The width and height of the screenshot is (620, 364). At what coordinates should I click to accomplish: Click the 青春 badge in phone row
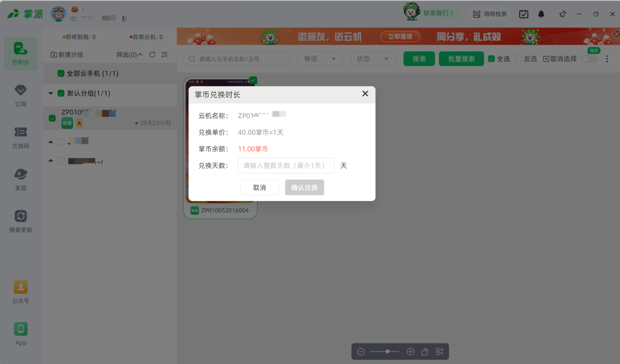pos(67,123)
